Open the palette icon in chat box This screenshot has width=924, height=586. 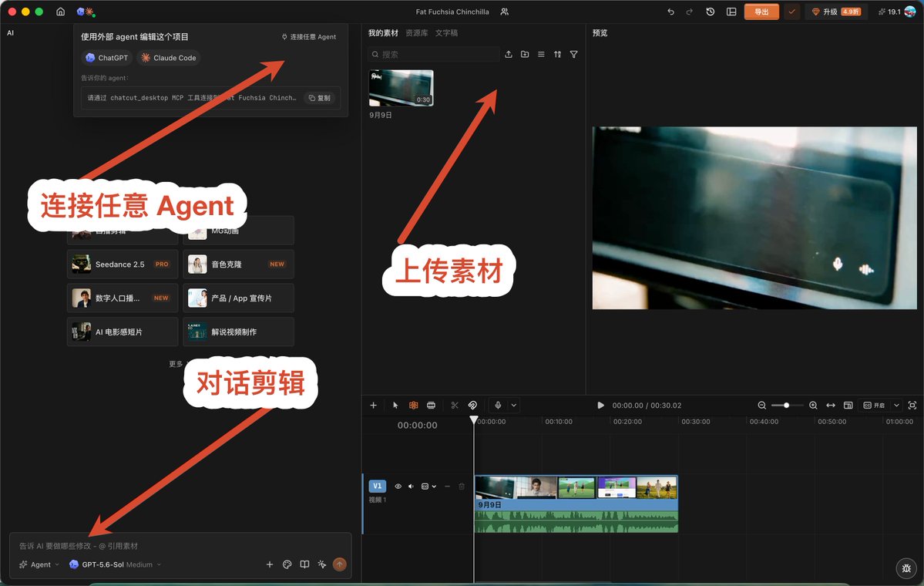tap(287, 564)
